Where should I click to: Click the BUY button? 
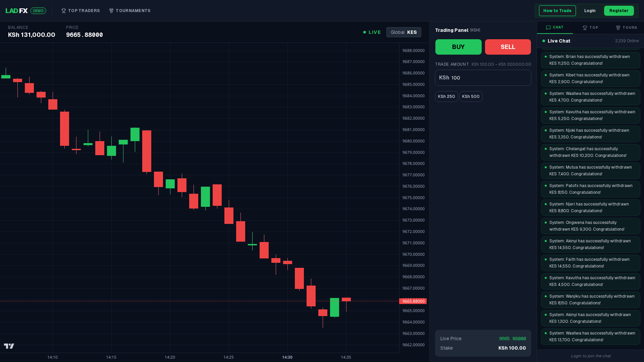(458, 47)
